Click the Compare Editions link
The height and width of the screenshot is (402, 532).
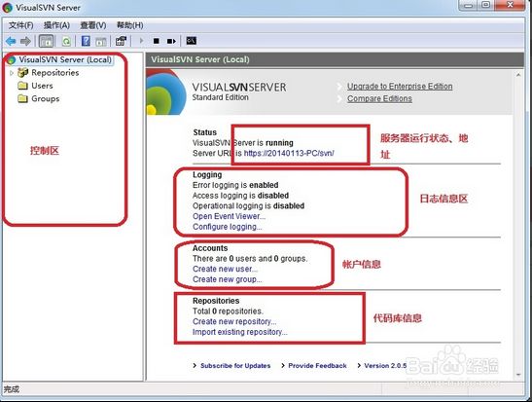[379, 98]
